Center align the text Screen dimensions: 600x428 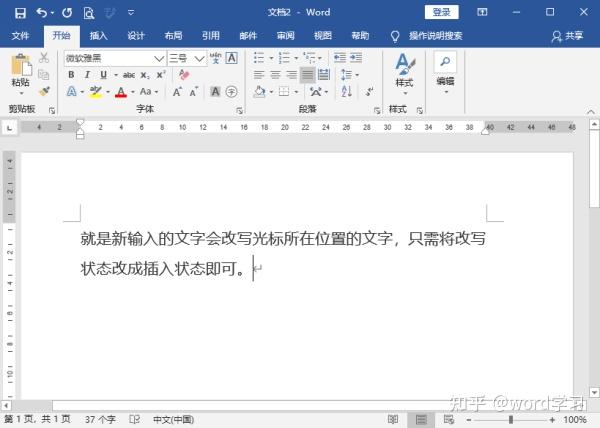(275, 75)
